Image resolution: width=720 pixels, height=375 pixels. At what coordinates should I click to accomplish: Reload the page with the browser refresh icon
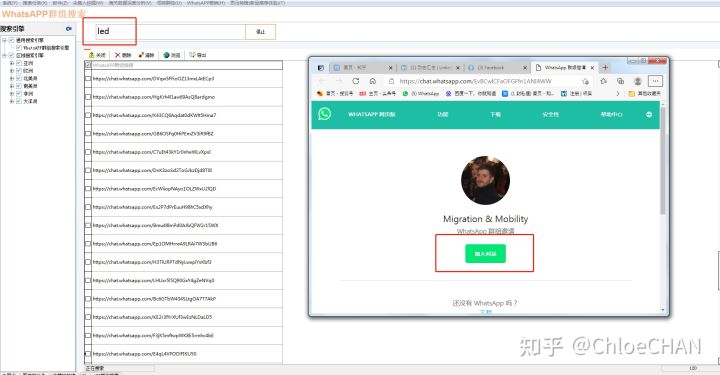coord(355,81)
